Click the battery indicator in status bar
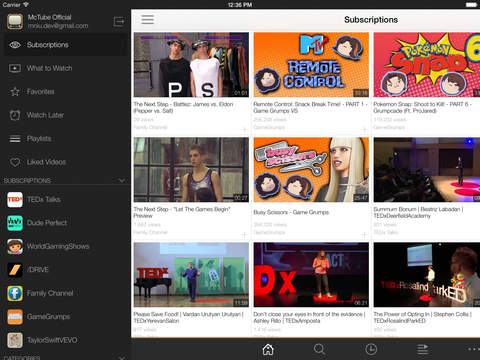The image size is (480, 360). pyautogui.click(x=471, y=5)
